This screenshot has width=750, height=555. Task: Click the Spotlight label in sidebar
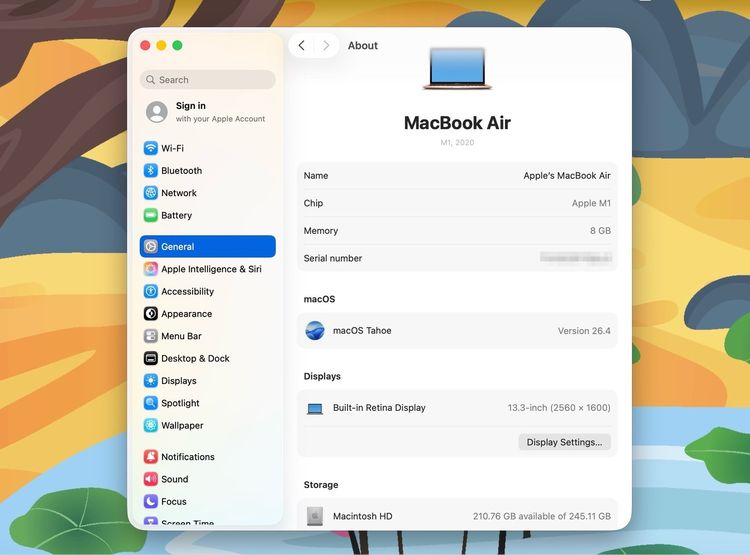(x=180, y=403)
